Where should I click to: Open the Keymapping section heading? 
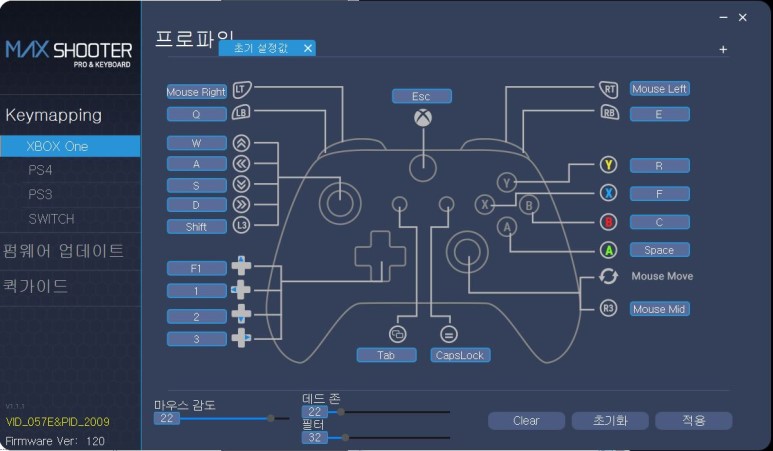(x=54, y=115)
